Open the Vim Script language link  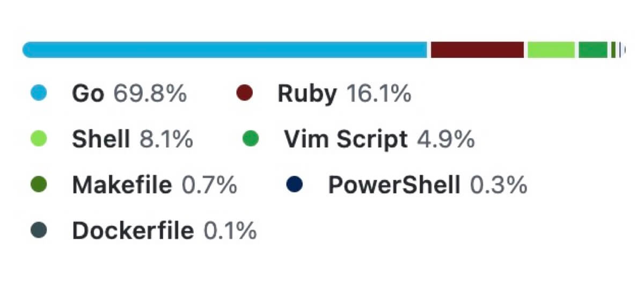(x=346, y=140)
